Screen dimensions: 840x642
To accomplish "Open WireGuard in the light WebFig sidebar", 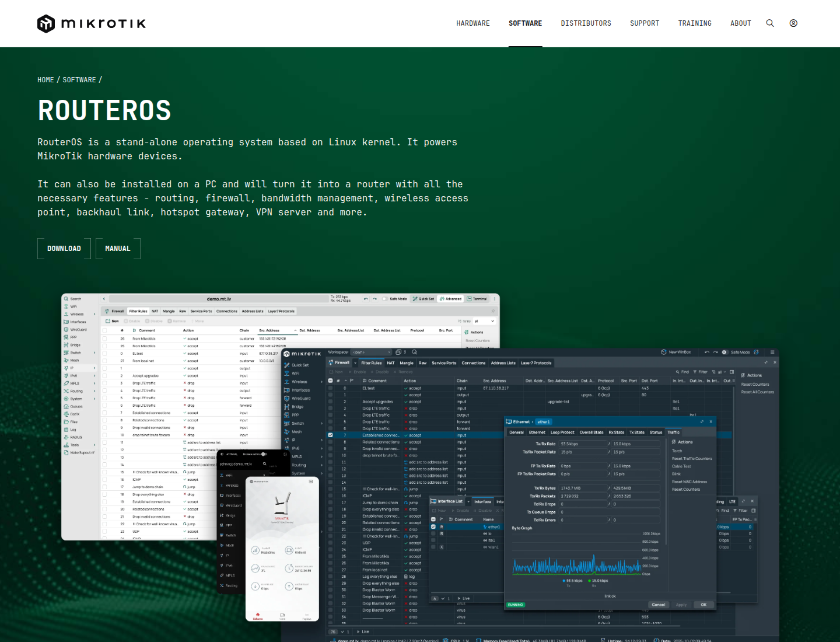I will 76,330.
